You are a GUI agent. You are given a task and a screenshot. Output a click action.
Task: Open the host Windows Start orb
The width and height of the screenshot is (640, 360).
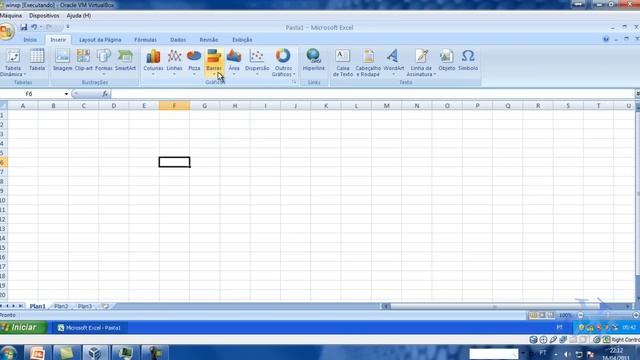point(8,353)
